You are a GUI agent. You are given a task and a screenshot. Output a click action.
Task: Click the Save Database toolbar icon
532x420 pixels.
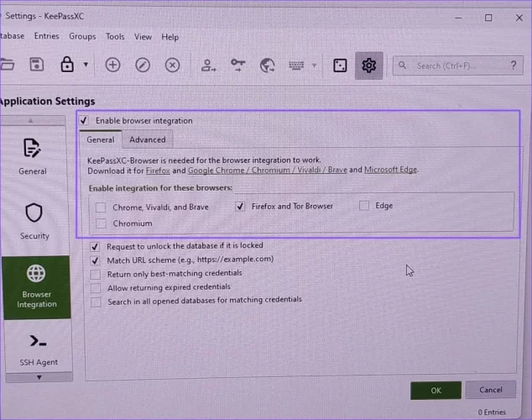36,65
